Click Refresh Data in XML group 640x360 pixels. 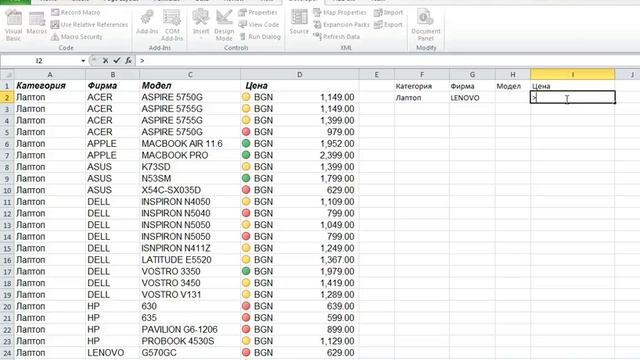337,37
